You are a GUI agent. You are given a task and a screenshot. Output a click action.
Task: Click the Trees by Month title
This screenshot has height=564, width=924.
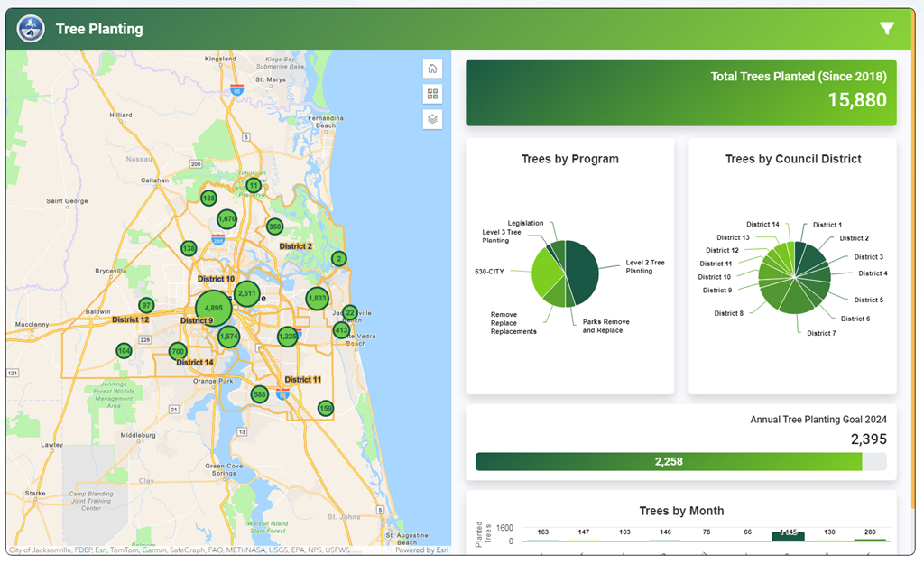point(682,511)
